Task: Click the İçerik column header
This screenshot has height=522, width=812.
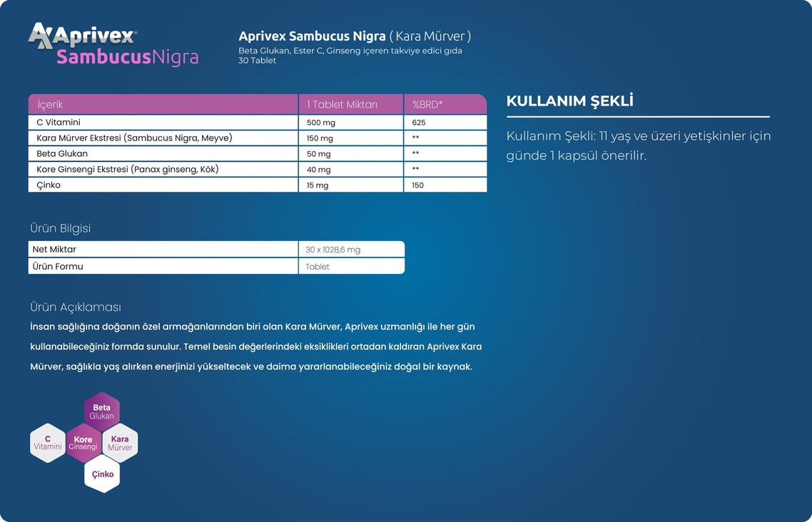Action: [163, 105]
